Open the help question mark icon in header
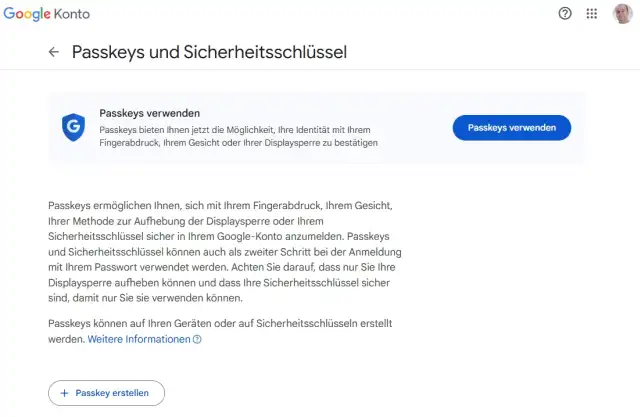The image size is (640, 417). click(565, 14)
